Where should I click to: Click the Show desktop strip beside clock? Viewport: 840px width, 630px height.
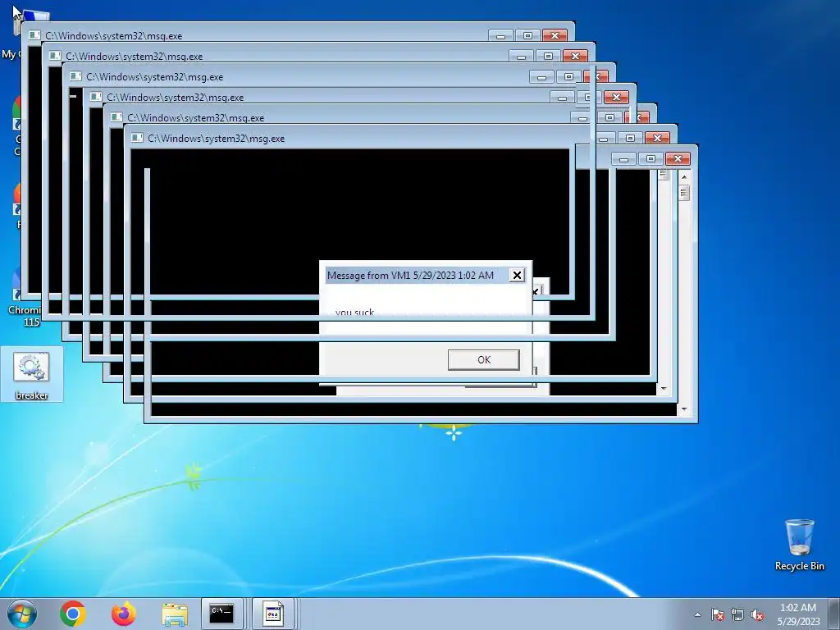point(835,614)
